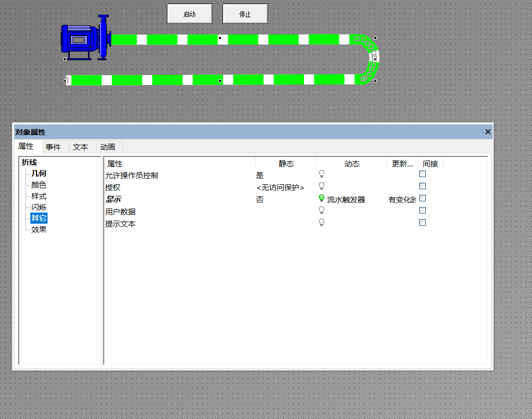Screen dimensions: 532x419
Task: Click the green bulb icon in 显示 row
Action: (x=321, y=198)
